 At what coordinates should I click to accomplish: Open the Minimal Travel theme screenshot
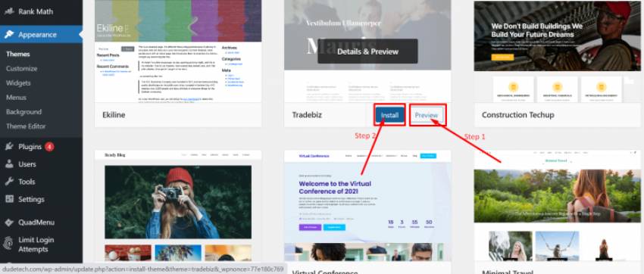point(558,206)
